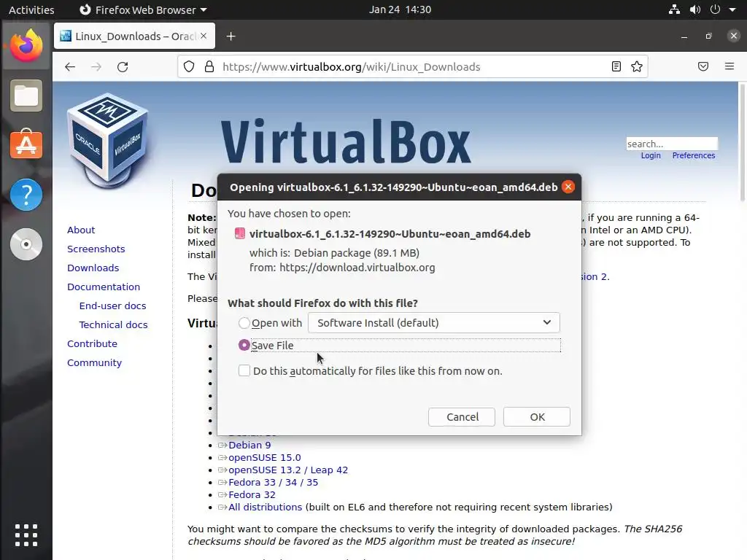Click the site security padlock icon
This screenshot has width=747, height=560.
[209, 66]
